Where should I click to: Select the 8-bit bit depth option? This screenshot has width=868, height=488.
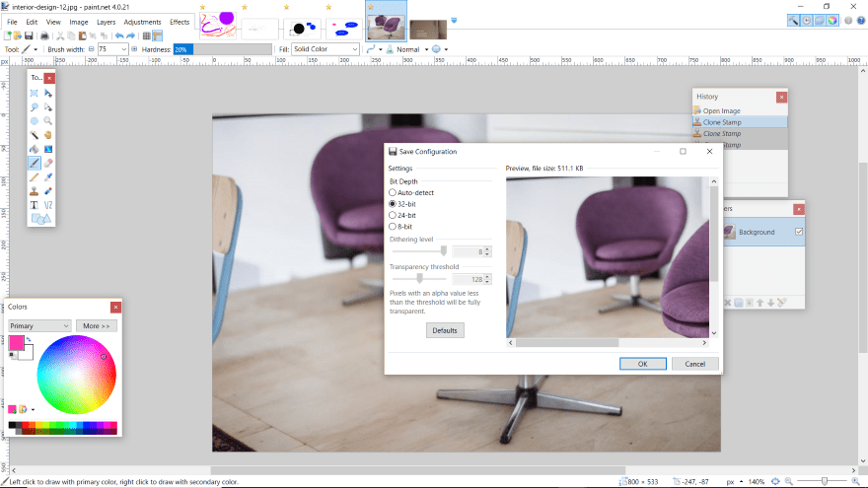point(393,227)
